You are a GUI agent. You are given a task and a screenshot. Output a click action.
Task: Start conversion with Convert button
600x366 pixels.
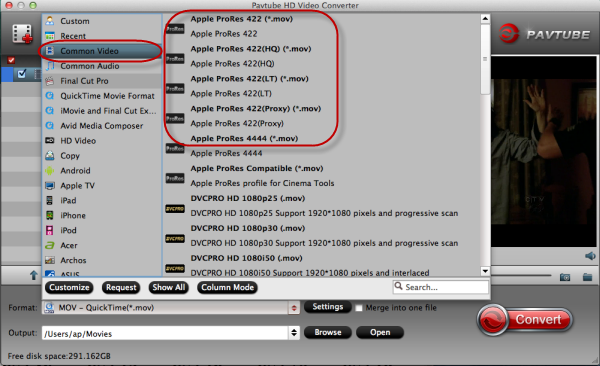[x=525, y=320]
